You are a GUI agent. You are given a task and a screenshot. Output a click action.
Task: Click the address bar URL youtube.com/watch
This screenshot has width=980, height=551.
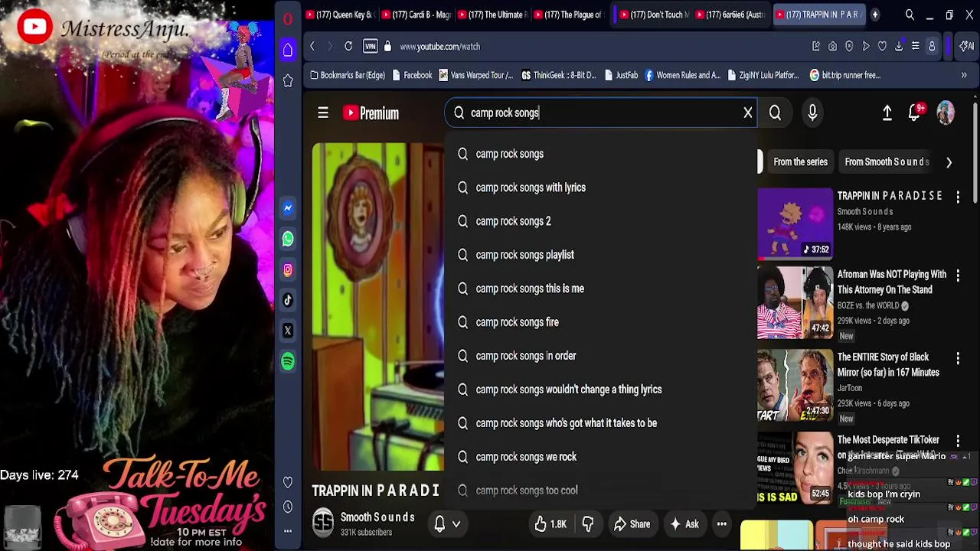(439, 47)
